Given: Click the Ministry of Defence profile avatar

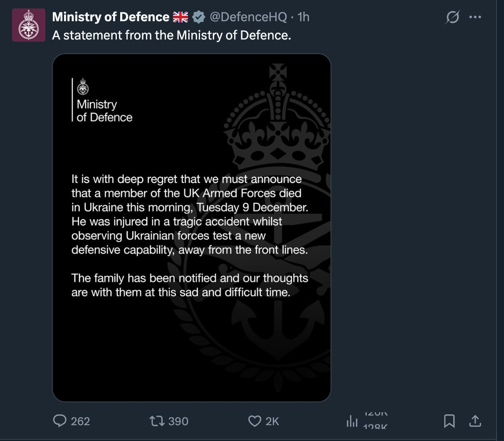Looking at the screenshot, I should click(x=29, y=25).
